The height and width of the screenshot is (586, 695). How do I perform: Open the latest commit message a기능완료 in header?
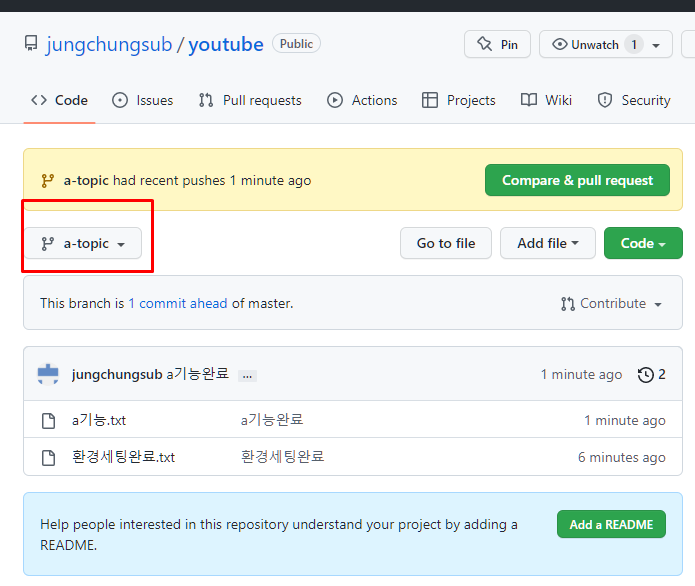click(x=198, y=374)
